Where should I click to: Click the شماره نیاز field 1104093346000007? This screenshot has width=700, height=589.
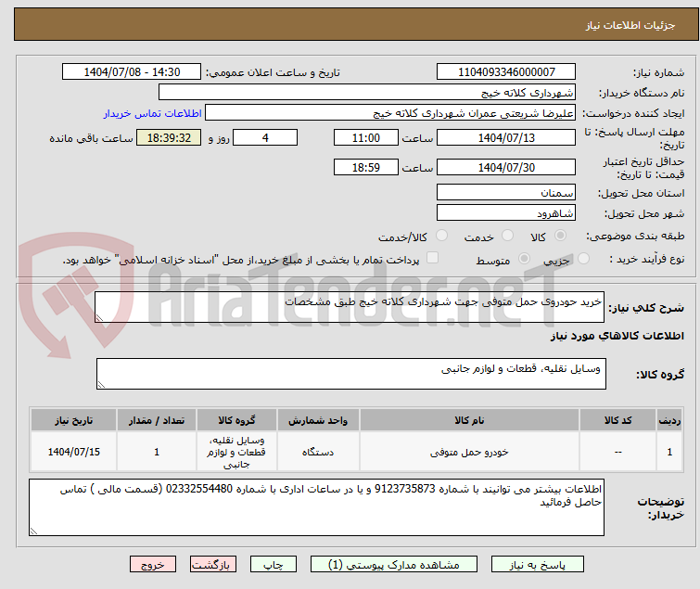[x=506, y=72]
